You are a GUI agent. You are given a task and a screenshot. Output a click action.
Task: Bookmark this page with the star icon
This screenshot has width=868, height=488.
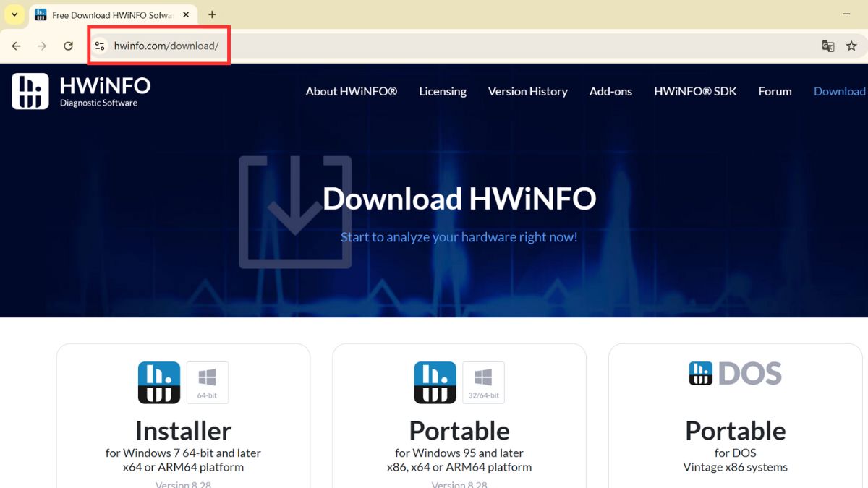[x=851, y=46]
